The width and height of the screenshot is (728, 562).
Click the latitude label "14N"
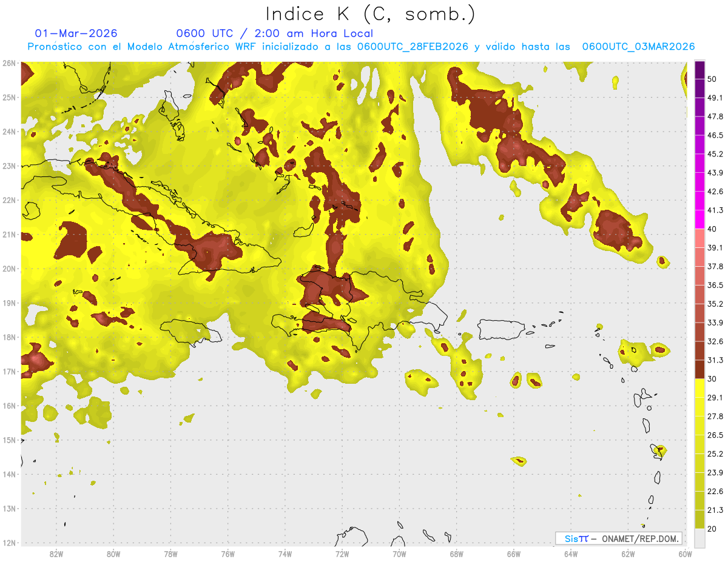coord(9,474)
